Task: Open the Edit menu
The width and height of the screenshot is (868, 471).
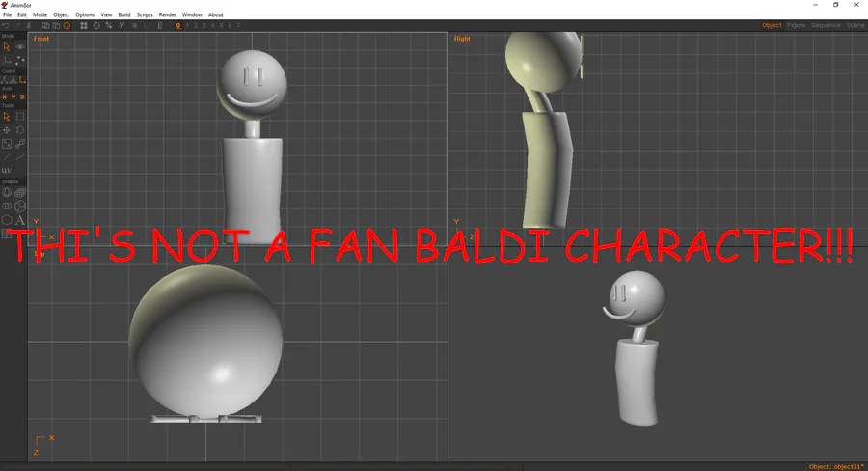Action: (x=22, y=15)
